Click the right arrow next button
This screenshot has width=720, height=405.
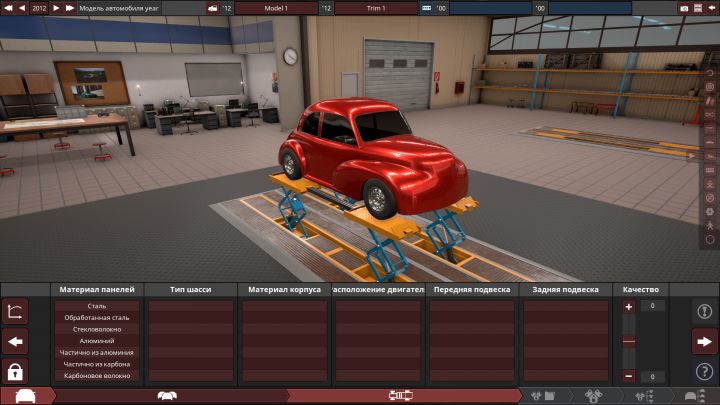click(x=703, y=341)
